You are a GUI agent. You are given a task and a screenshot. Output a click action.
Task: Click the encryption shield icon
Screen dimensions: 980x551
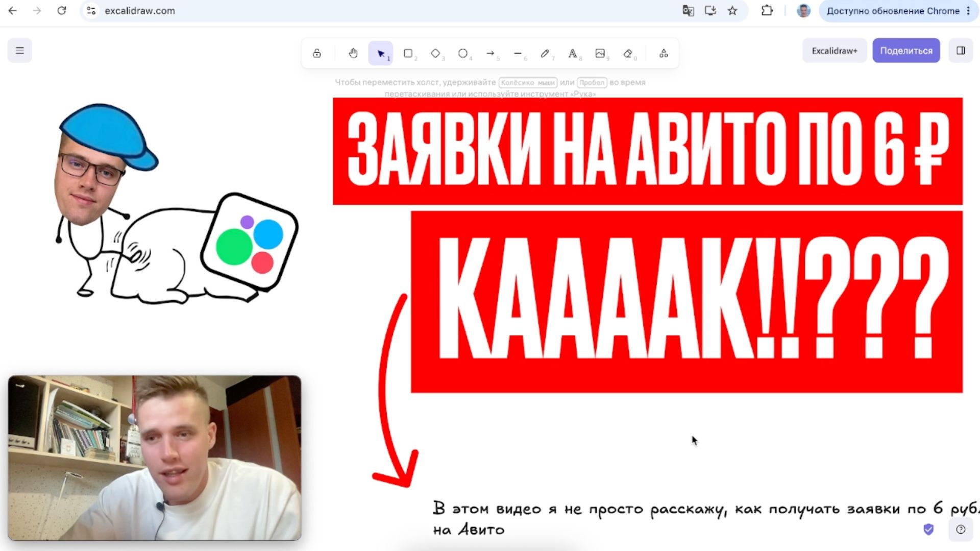(928, 530)
